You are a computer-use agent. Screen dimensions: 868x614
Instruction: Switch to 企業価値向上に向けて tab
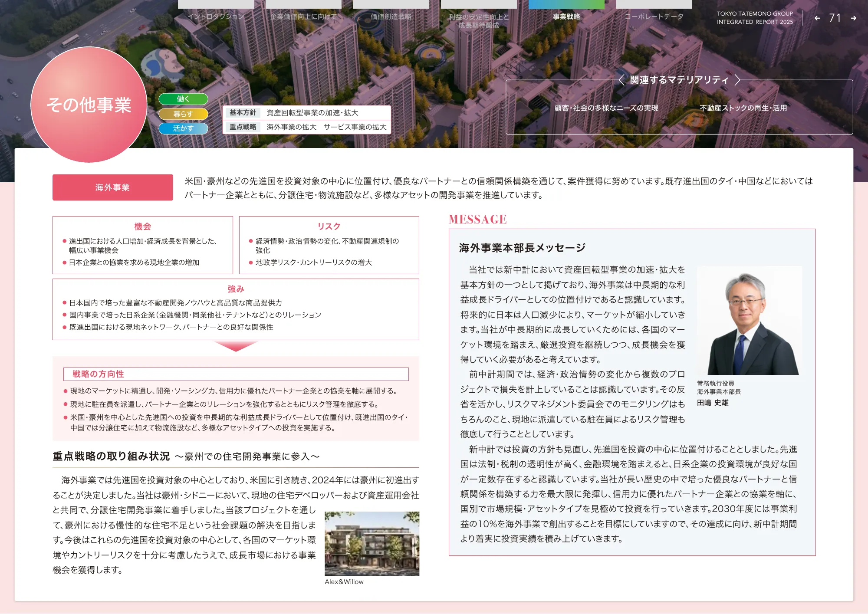[x=303, y=16]
